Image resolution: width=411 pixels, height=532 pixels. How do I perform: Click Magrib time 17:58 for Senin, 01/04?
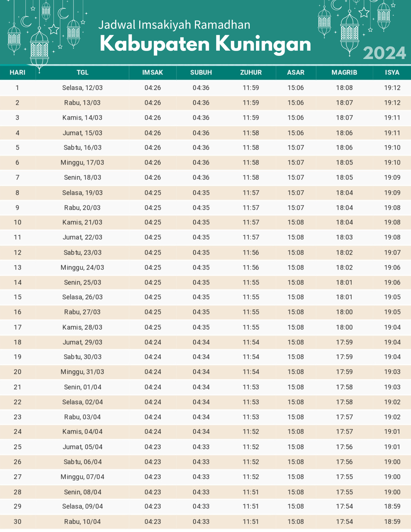click(x=344, y=387)
